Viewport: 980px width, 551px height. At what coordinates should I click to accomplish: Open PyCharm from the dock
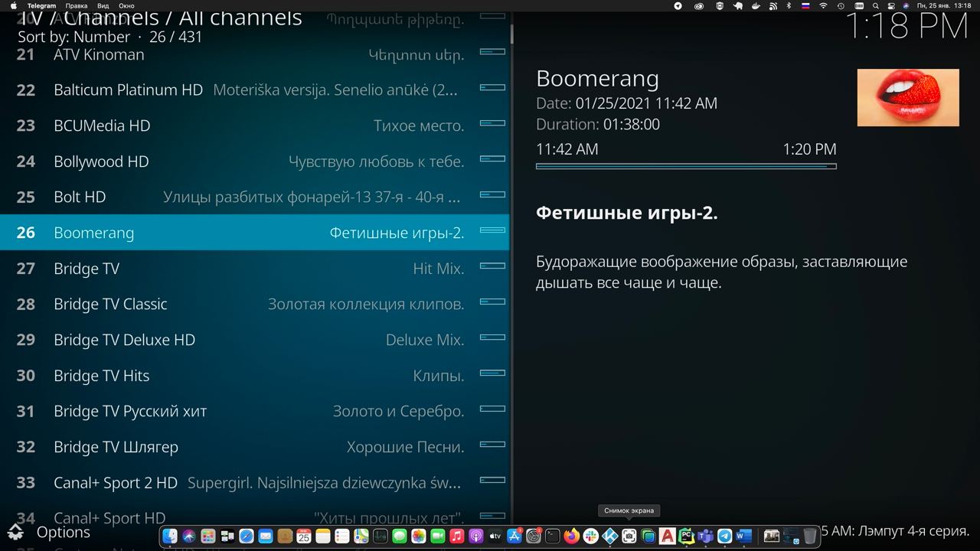686,536
